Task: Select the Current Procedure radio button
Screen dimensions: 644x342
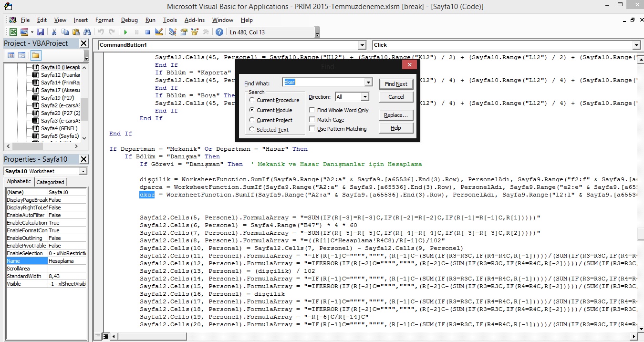Action: [251, 100]
